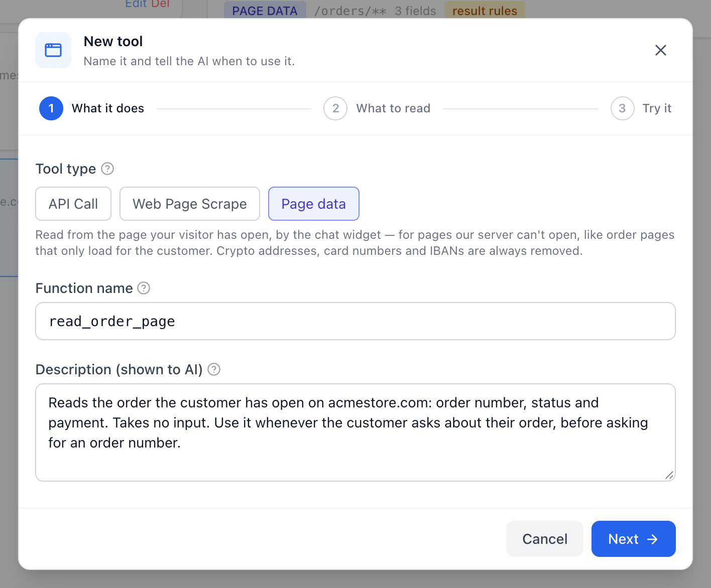Image resolution: width=711 pixels, height=588 pixels.
Task: Open the Function name help tooltip icon
Action: click(x=144, y=288)
